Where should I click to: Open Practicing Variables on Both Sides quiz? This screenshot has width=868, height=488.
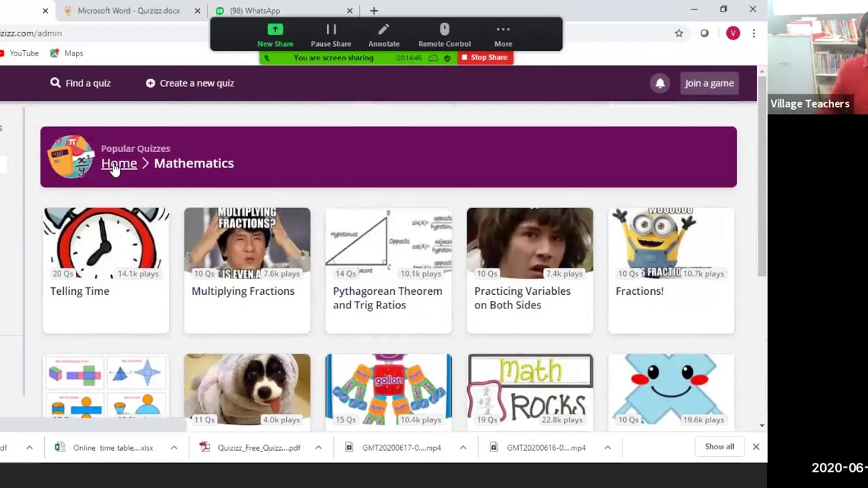(x=530, y=270)
